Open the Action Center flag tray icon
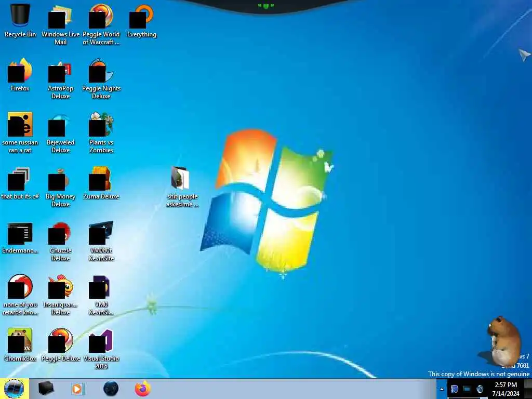Image resolution: width=532 pixels, height=399 pixels. point(454,389)
